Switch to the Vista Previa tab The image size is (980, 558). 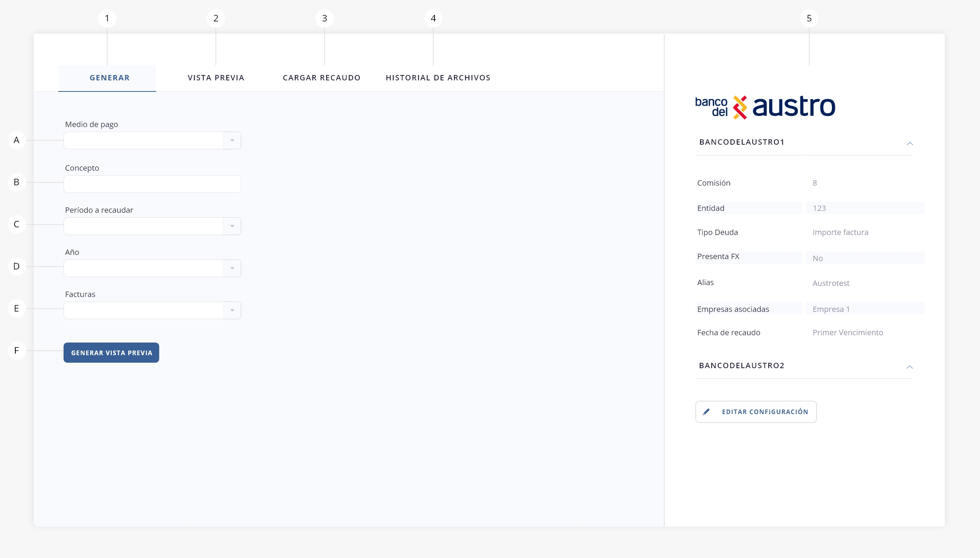[216, 78]
